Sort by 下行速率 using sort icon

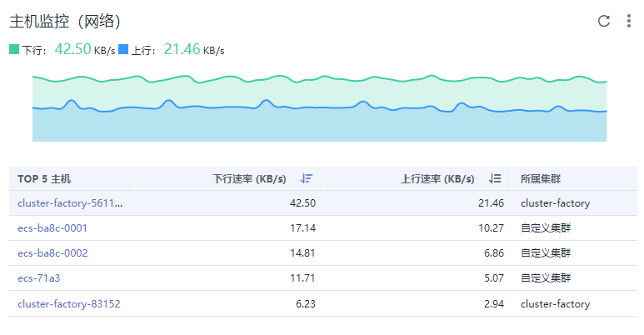(x=307, y=178)
